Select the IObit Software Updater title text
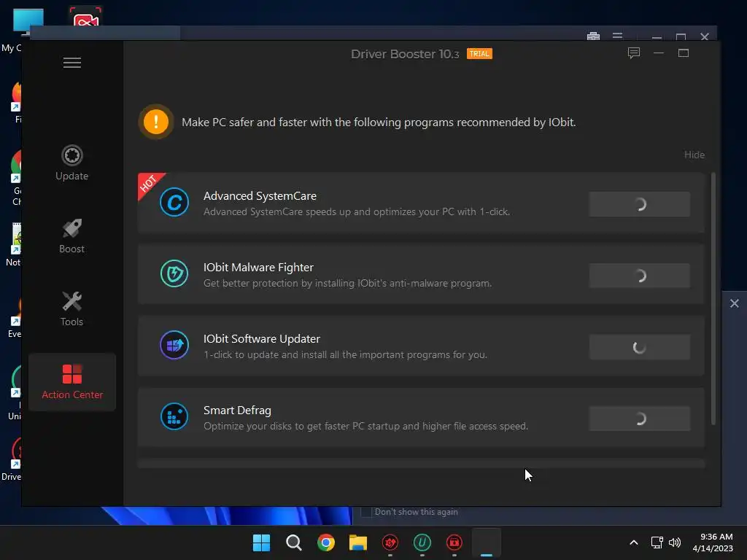The image size is (747, 560). (x=262, y=339)
